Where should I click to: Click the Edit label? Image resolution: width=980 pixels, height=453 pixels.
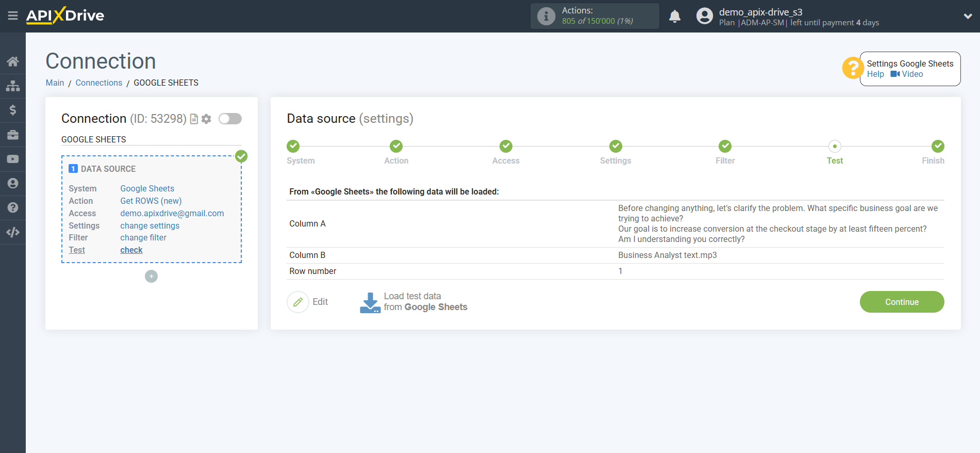coord(320,302)
